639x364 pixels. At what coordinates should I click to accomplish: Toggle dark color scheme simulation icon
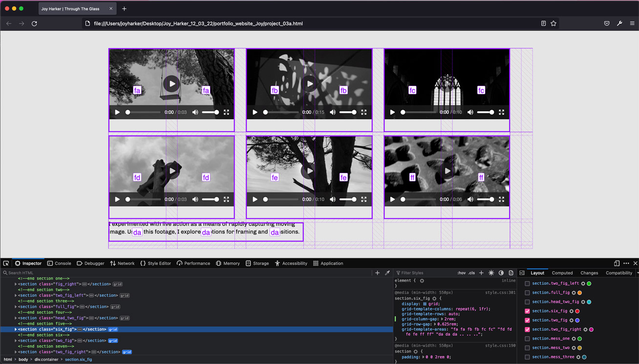pyautogui.click(x=501, y=273)
